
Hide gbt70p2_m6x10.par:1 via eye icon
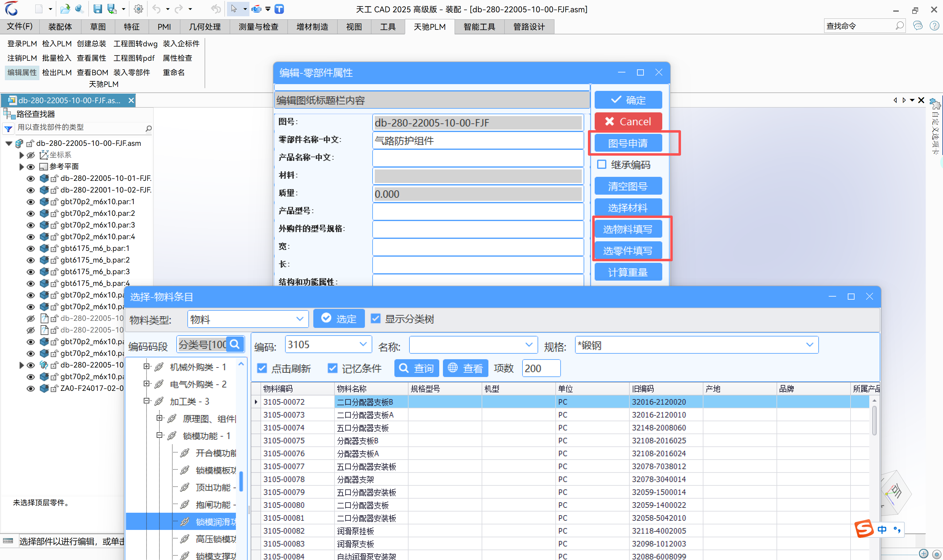(31, 202)
